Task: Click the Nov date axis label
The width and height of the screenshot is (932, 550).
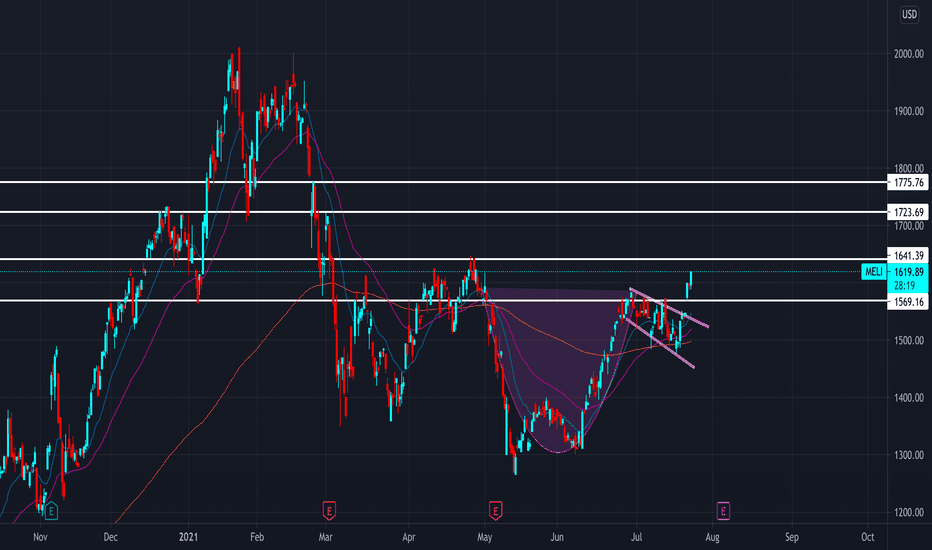Action: (40, 537)
